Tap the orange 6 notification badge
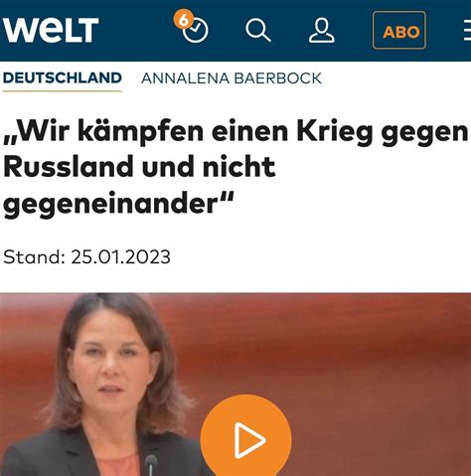 click(183, 20)
